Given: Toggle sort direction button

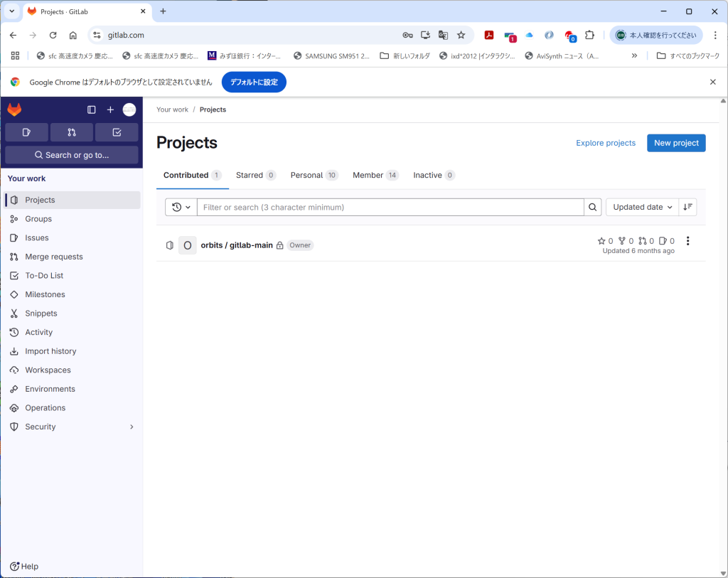Looking at the screenshot, I should (687, 207).
